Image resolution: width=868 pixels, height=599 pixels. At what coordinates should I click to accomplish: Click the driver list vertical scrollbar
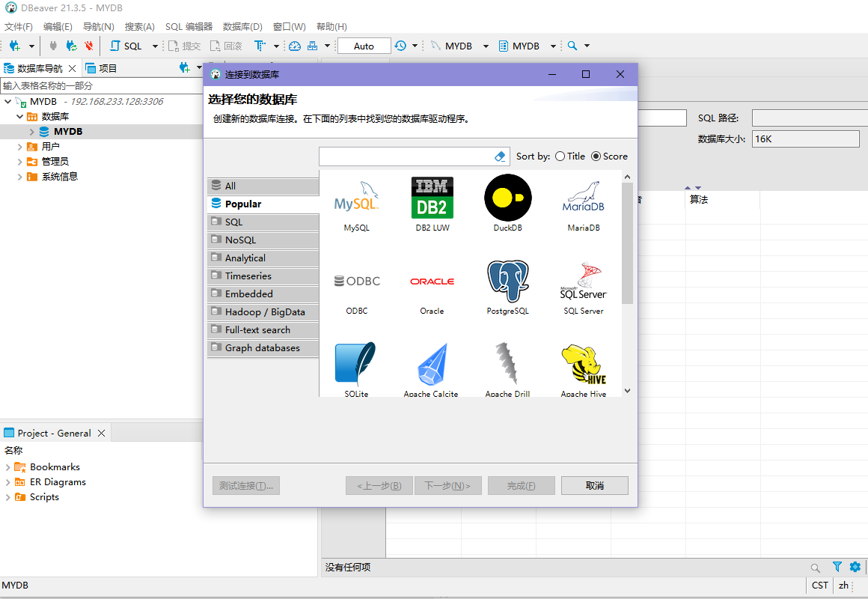(x=627, y=243)
